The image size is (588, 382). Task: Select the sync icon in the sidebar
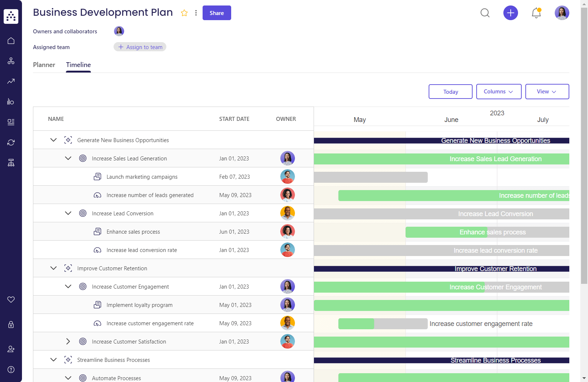point(11,142)
